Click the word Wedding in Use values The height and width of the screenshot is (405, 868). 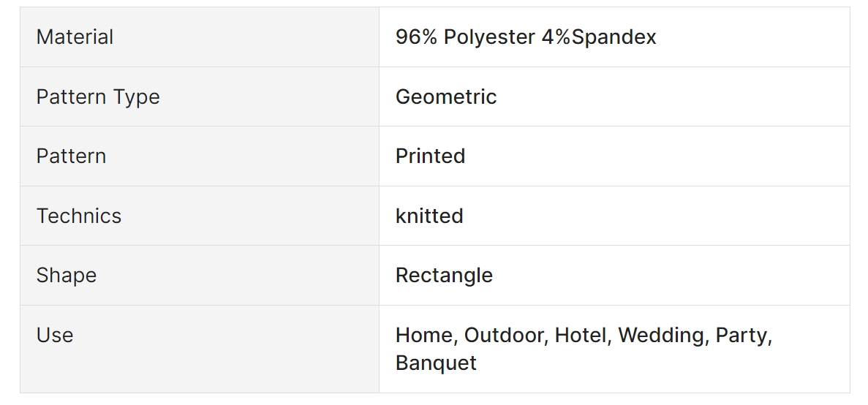(x=660, y=336)
